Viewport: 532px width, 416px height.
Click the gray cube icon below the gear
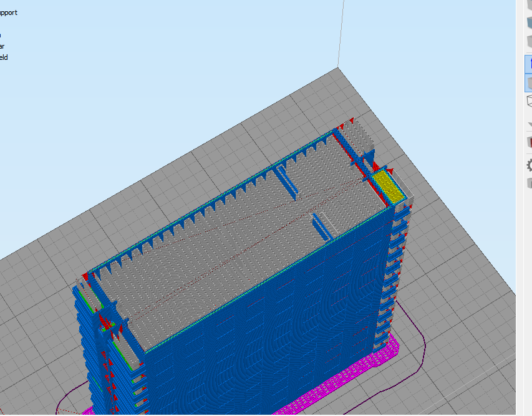pos(529,181)
